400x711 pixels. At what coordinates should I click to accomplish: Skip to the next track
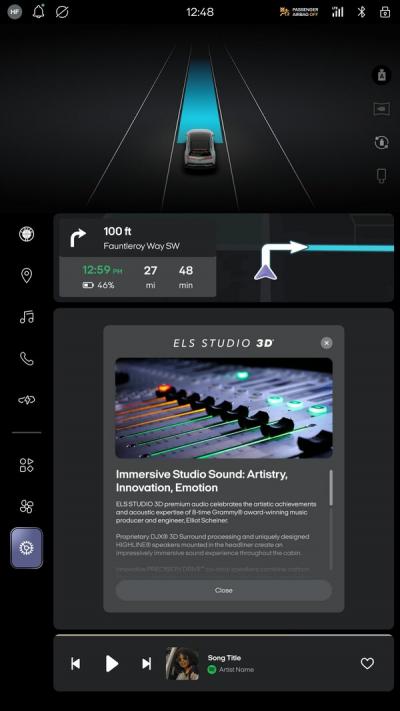146,664
